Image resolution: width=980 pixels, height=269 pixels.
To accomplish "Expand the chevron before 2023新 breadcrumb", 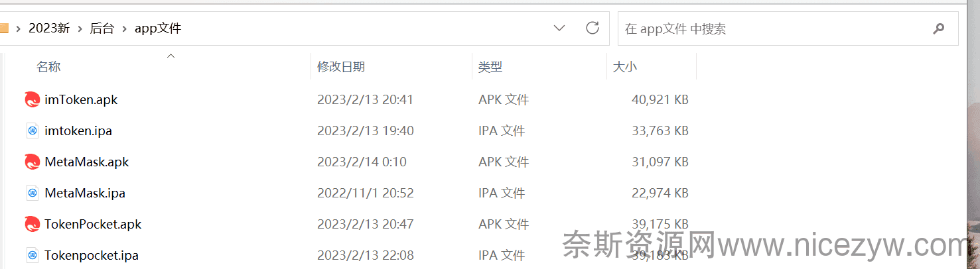I will [x=18, y=28].
